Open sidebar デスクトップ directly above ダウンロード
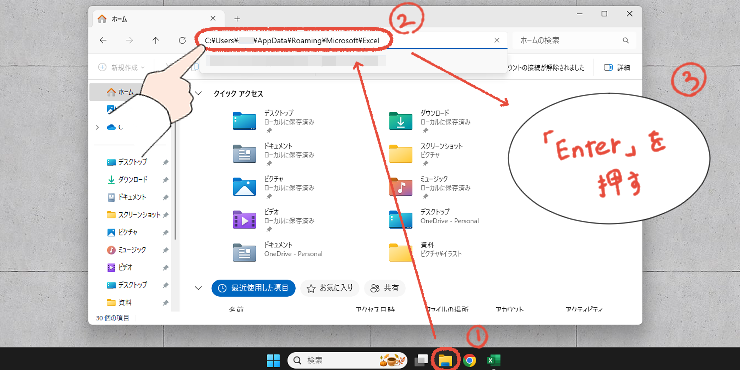This screenshot has height=370, width=740. pos(132,162)
